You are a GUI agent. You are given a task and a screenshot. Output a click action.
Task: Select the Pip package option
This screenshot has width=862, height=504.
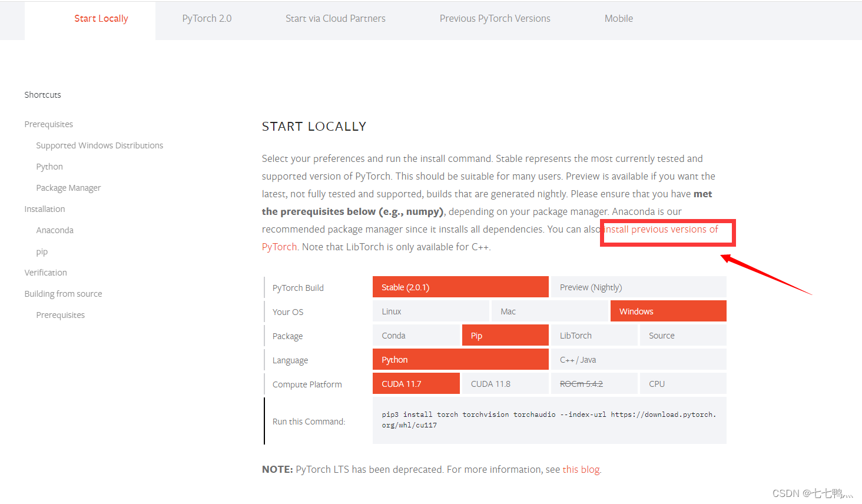(x=505, y=335)
